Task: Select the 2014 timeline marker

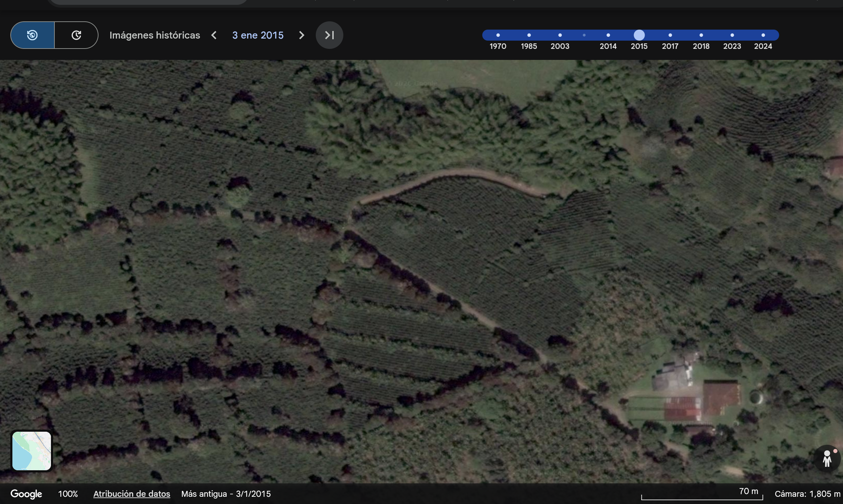Action: point(608,35)
